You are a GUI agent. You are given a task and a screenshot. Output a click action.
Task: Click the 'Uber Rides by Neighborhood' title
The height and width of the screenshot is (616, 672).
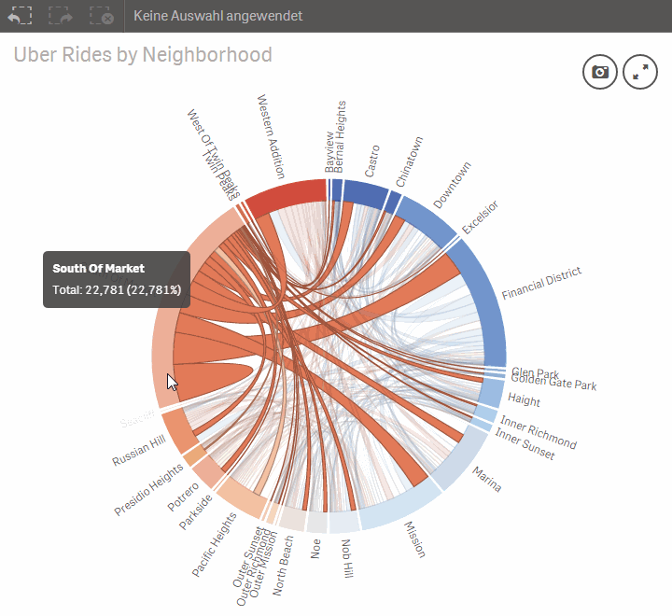(x=143, y=54)
